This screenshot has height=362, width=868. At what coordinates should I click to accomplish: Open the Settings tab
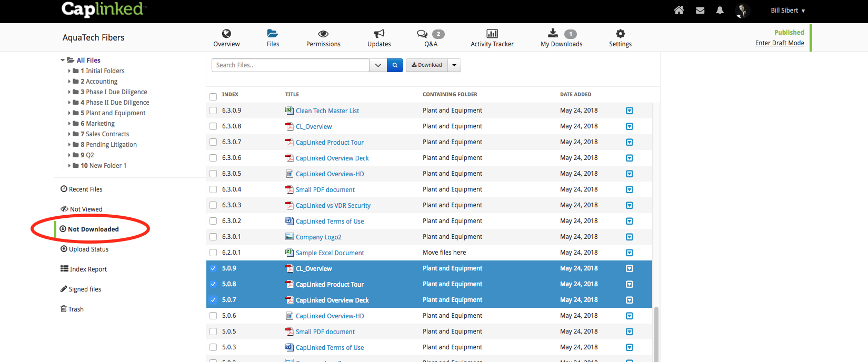click(x=620, y=38)
